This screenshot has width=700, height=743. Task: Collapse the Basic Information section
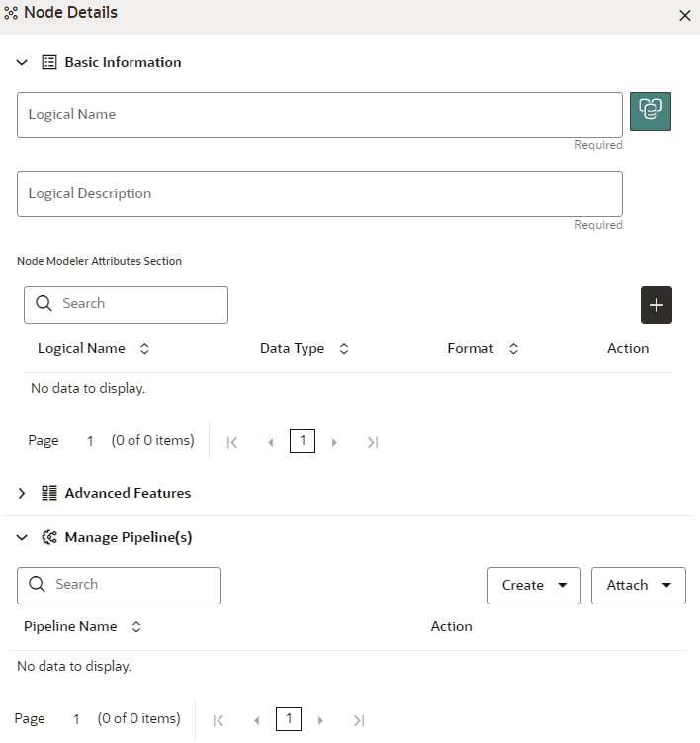click(23, 63)
